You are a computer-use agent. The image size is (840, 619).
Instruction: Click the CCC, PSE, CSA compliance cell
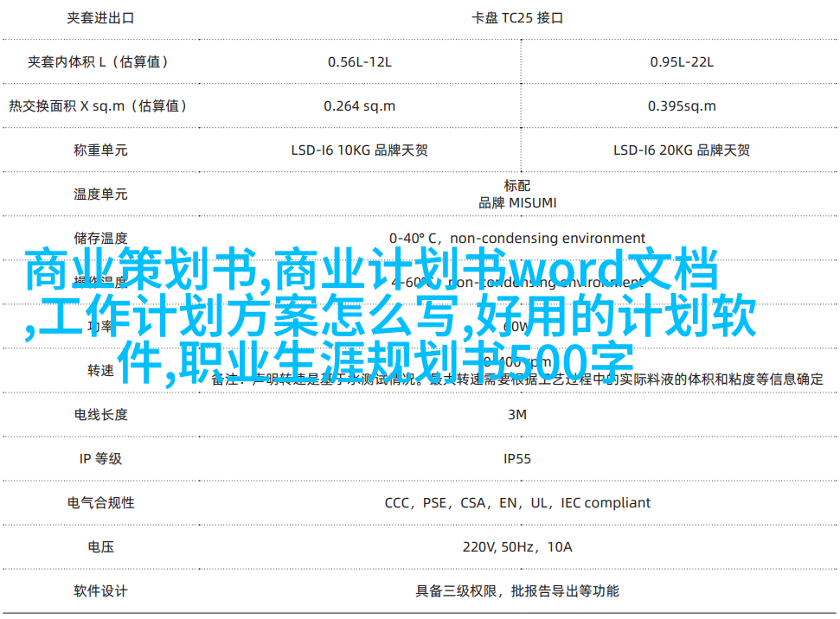(x=517, y=502)
